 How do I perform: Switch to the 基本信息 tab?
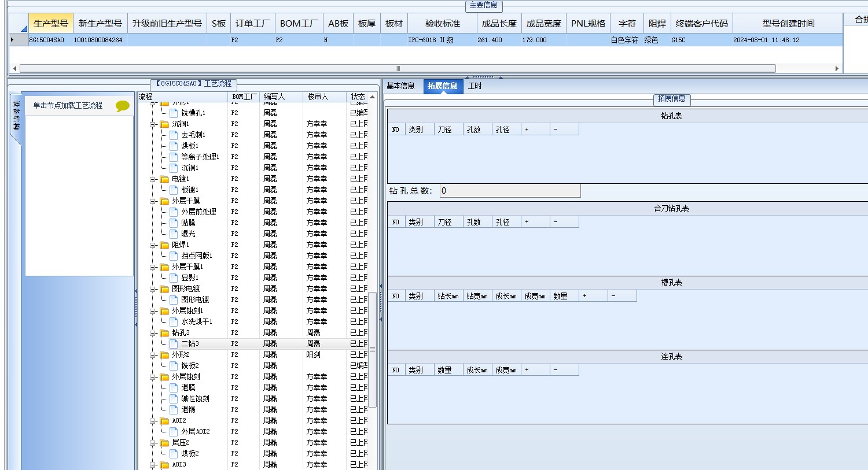coord(401,86)
